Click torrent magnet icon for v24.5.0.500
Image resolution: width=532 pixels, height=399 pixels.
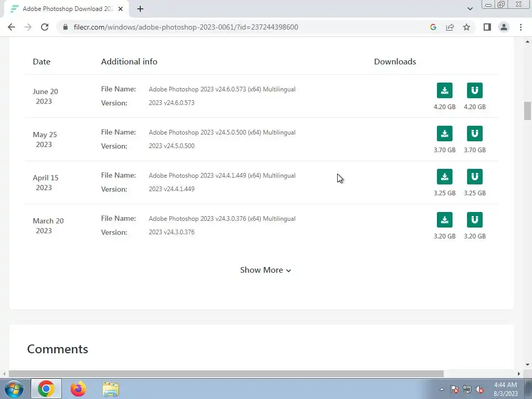pos(475,134)
